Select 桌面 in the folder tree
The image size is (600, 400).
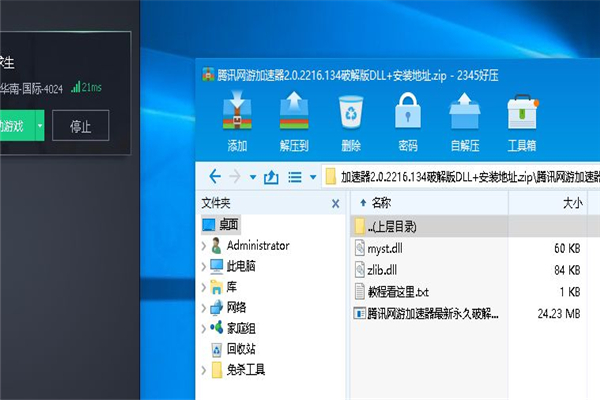click(221, 225)
